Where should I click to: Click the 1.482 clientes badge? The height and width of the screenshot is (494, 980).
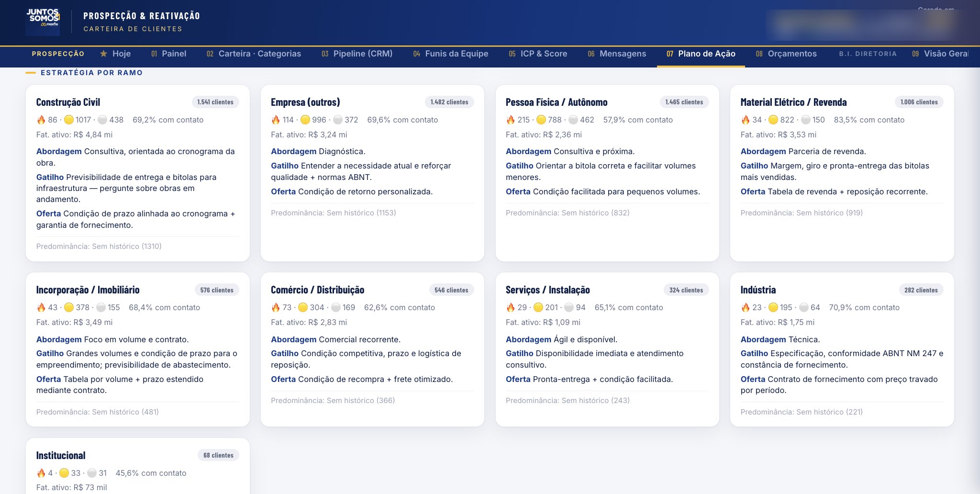click(449, 102)
